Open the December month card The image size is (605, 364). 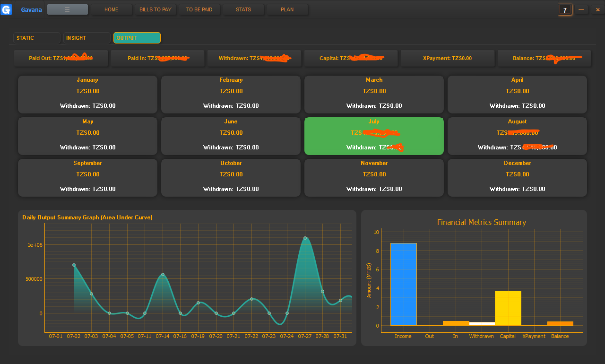pos(517,177)
